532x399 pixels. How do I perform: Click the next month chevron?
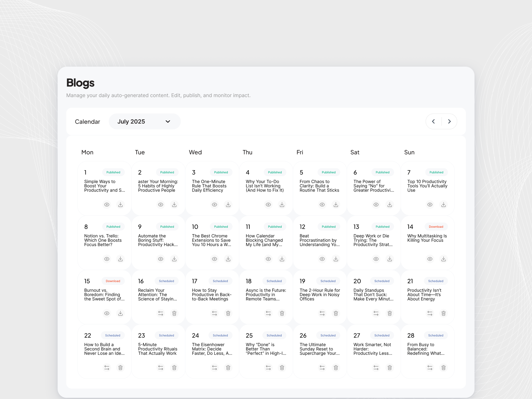tap(449, 121)
